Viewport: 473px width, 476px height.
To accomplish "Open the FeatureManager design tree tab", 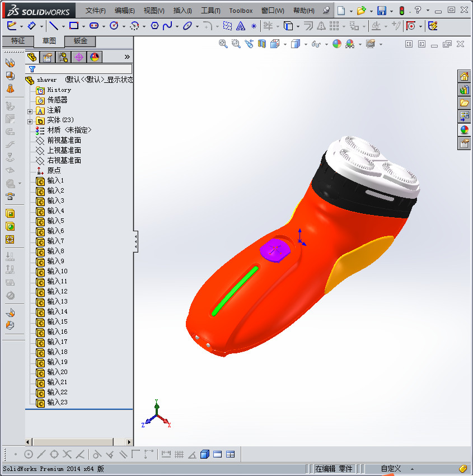I will click(32, 57).
